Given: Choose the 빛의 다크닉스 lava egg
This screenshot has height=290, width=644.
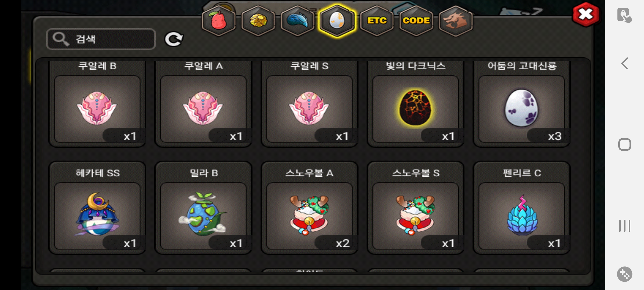Looking at the screenshot, I should click(415, 104).
